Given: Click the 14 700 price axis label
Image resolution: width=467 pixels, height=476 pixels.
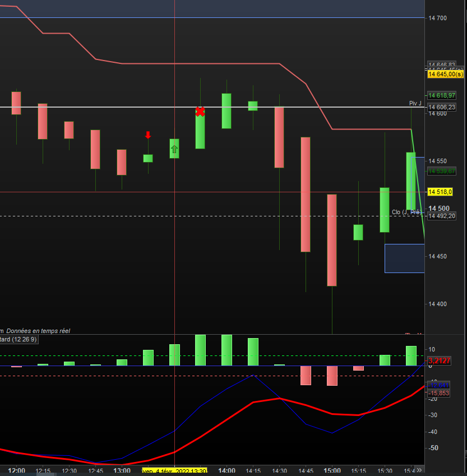Looking at the screenshot, I should [437, 18].
